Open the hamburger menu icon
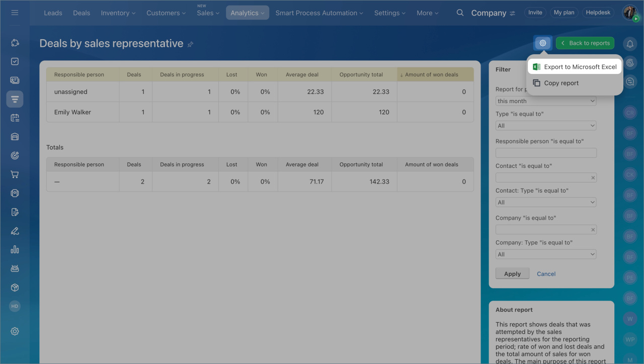The image size is (644, 364). click(15, 13)
